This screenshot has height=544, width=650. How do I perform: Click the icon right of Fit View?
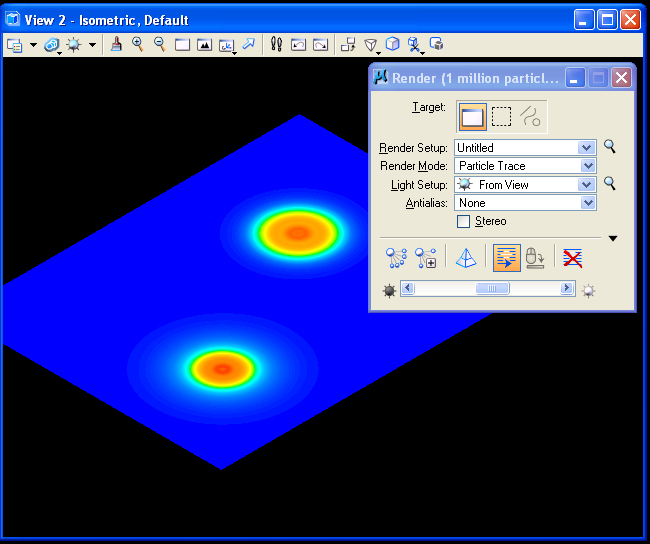coord(227,45)
